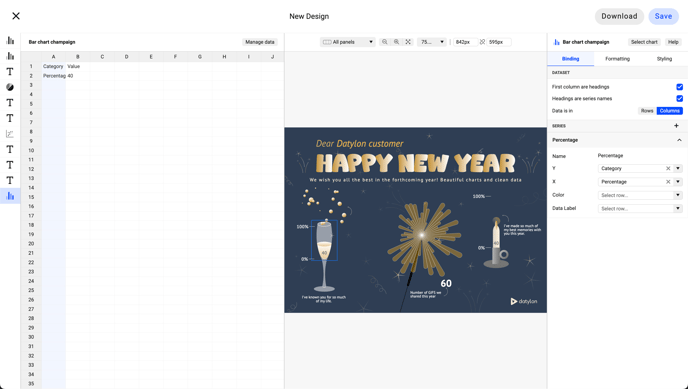
Task: Select the text object directly above highlighted chart icon
Action: tap(10, 180)
